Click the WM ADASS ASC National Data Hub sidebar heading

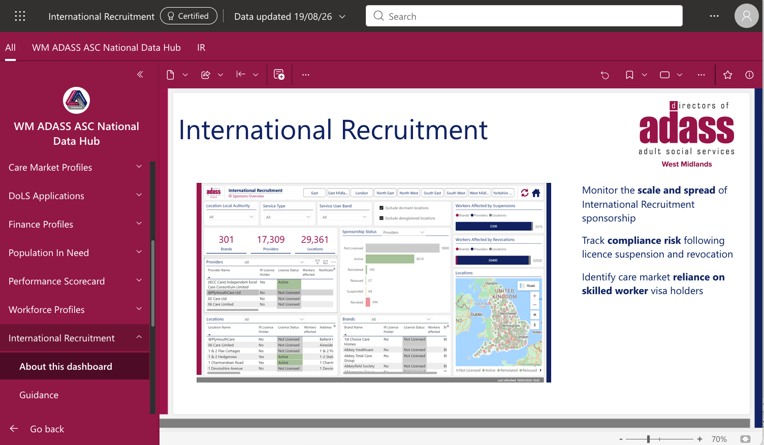click(76, 134)
